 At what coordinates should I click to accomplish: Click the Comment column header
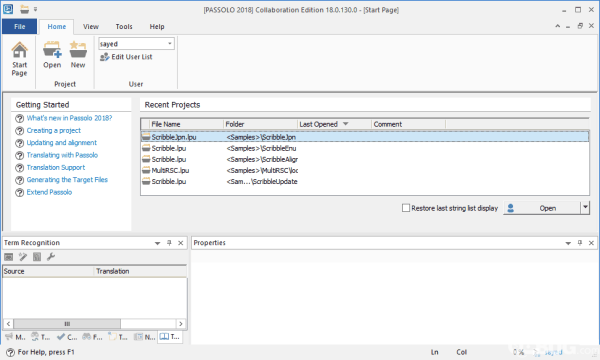408,124
